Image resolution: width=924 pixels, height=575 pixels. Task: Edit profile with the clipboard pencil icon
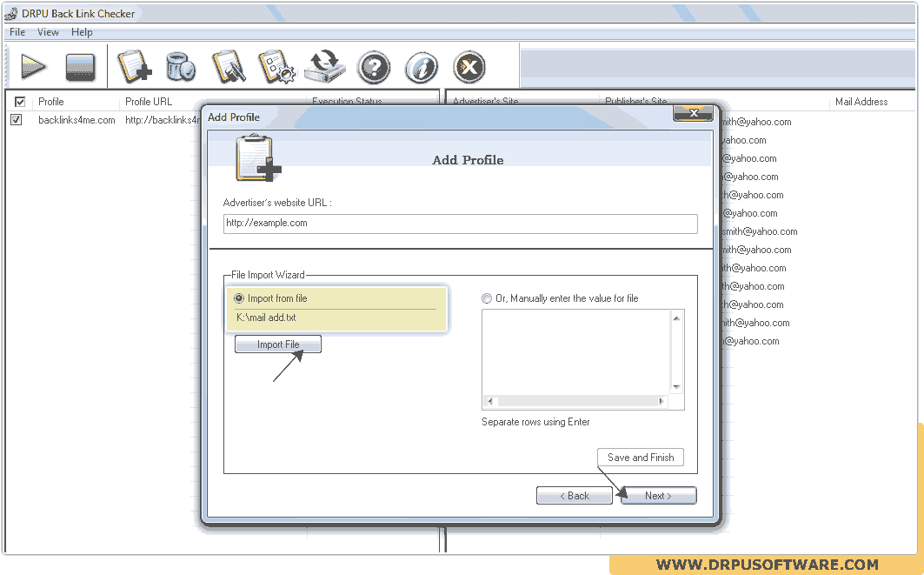229,66
